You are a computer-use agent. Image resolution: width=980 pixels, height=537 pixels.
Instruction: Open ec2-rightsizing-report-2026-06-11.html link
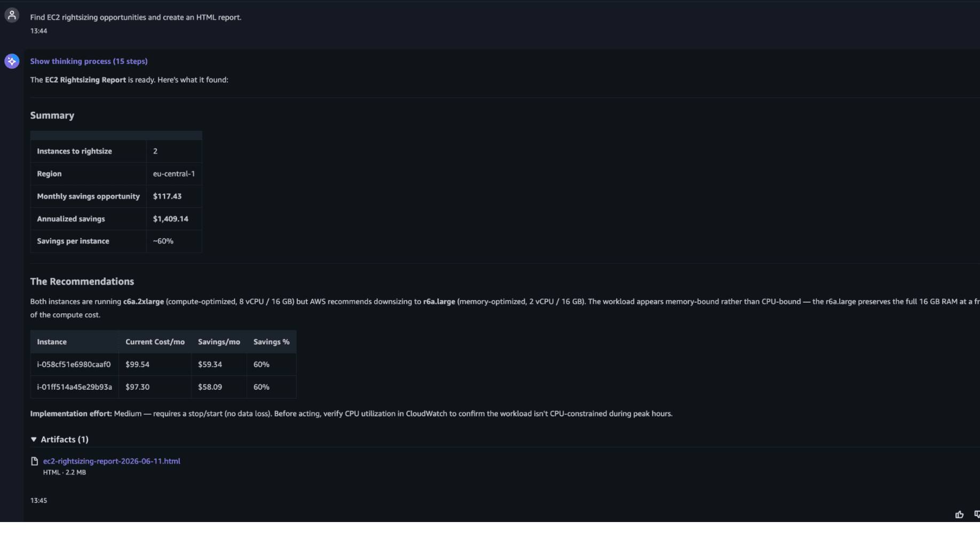coord(112,461)
